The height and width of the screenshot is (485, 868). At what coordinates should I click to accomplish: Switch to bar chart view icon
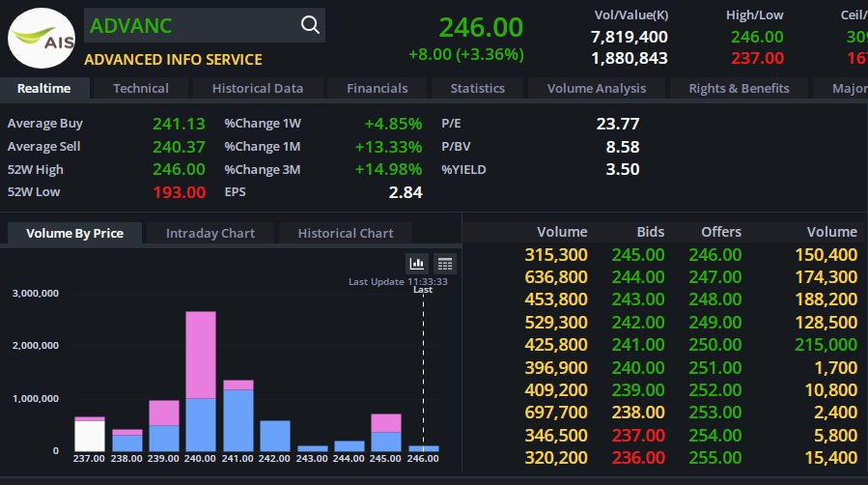[x=417, y=264]
